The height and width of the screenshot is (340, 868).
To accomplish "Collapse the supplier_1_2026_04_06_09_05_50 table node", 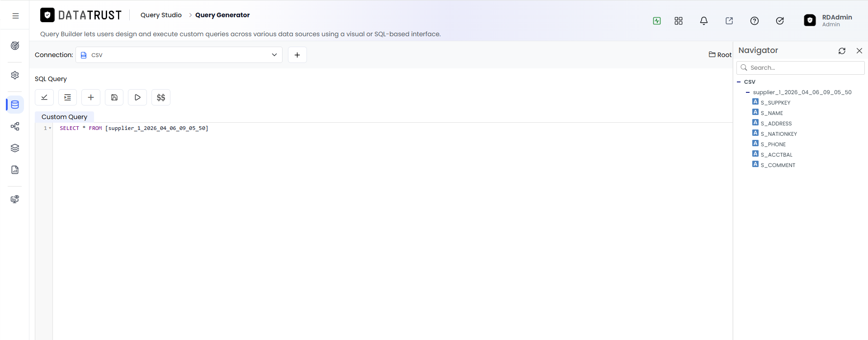I will [x=748, y=92].
